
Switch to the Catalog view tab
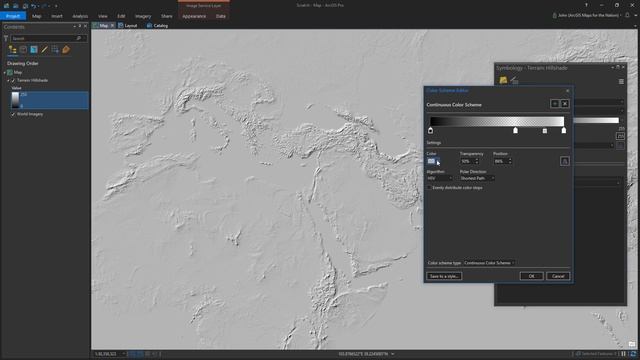coord(158,25)
